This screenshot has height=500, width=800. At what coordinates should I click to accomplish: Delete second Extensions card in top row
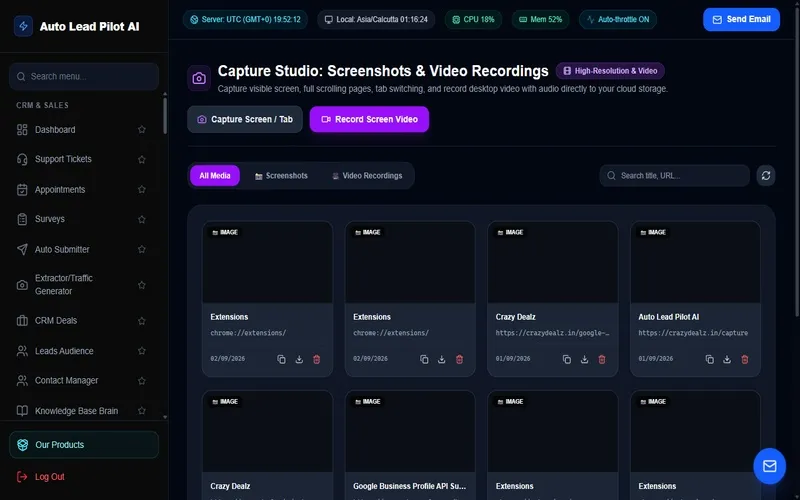click(x=459, y=359)
